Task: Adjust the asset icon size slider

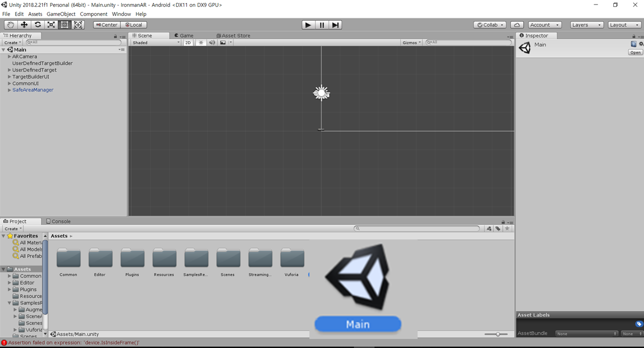Action: 498,334
